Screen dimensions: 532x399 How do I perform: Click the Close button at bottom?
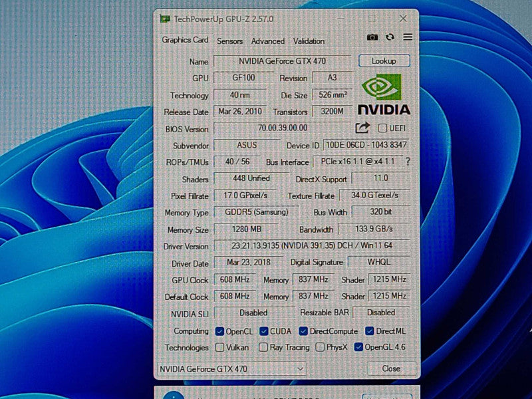[391, 368]
